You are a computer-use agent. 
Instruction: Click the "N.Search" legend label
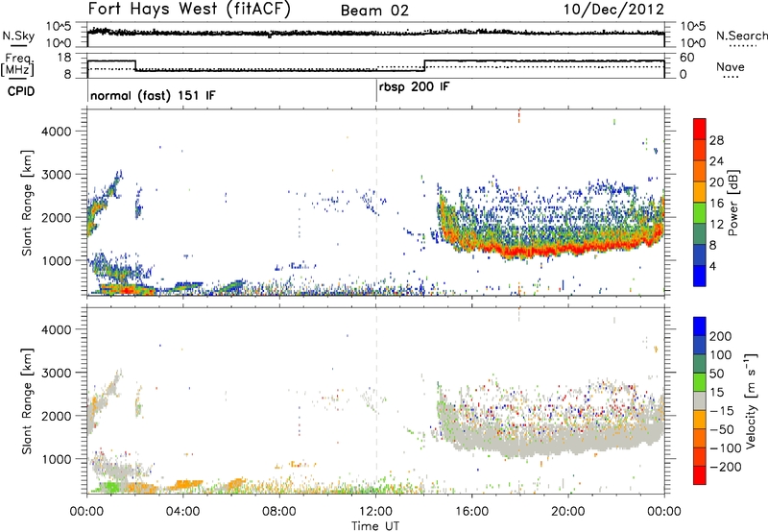pos(741,36)
